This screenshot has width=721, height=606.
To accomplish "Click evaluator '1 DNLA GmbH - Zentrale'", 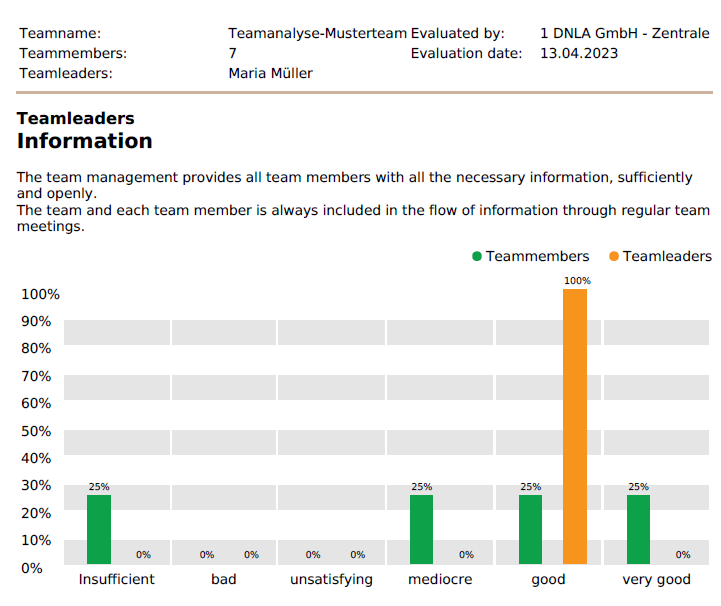I will (624, 33).
